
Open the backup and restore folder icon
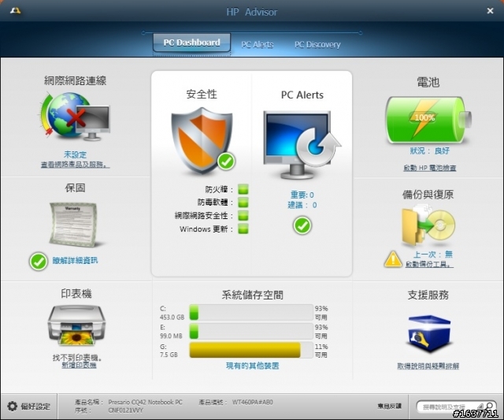point(428,225)
